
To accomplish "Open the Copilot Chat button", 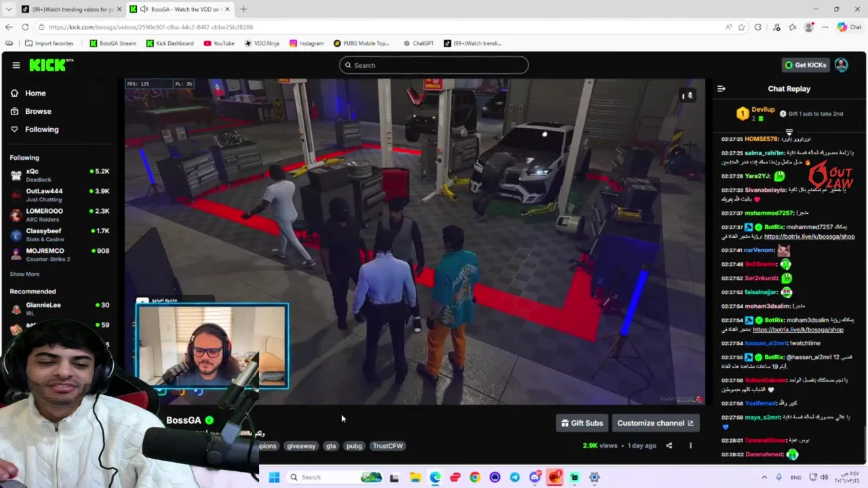I will point(849,27).
